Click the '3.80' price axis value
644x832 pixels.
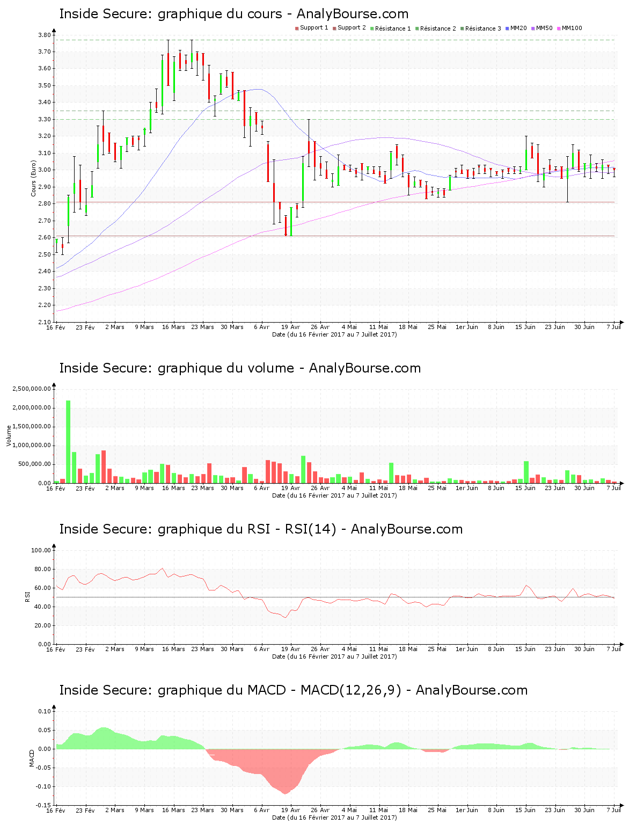[x=45, y=35]
